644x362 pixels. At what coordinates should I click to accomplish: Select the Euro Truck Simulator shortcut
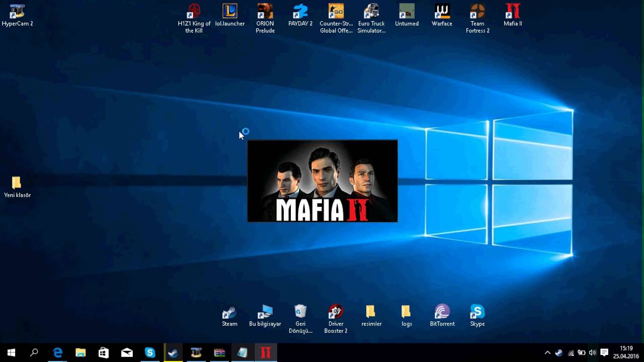point(371,19)
